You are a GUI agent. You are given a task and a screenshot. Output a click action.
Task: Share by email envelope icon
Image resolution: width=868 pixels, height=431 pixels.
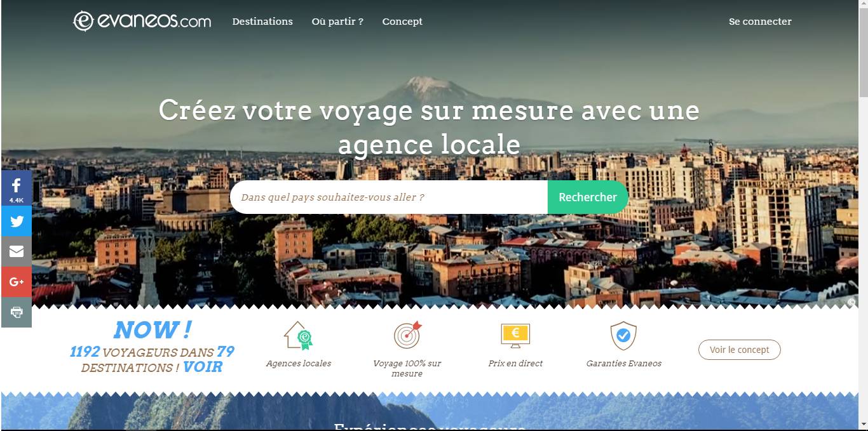(x=16, y=251)
